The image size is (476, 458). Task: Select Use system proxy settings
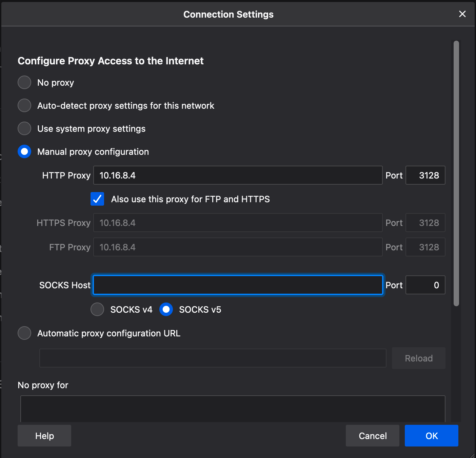[24, 128]
